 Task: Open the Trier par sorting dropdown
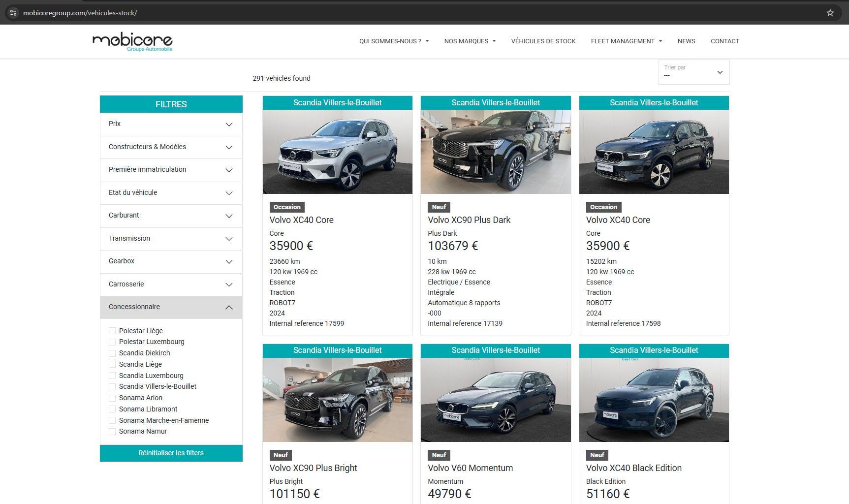point(693,72)
